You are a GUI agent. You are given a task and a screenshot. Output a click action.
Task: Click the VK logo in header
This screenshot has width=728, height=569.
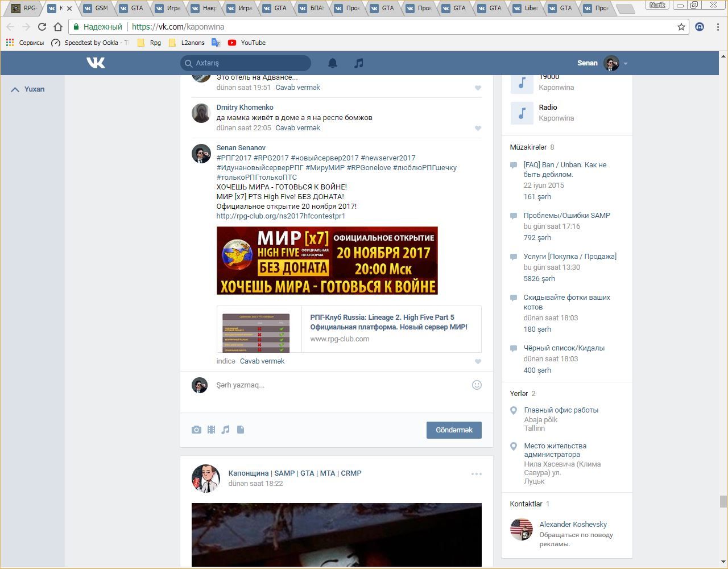96,63
